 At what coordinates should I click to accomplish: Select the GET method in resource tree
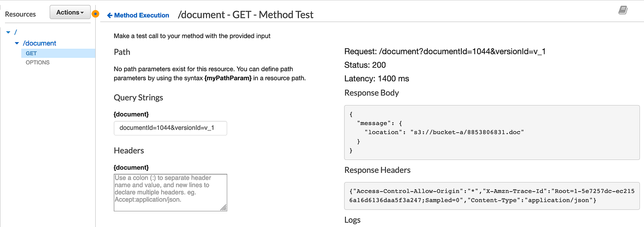(x=31, y=53)
